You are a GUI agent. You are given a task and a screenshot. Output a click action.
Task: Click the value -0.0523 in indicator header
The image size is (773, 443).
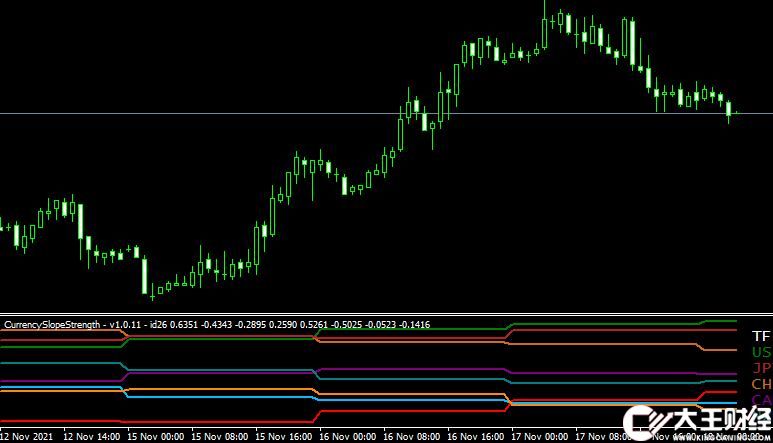point(380,325)
